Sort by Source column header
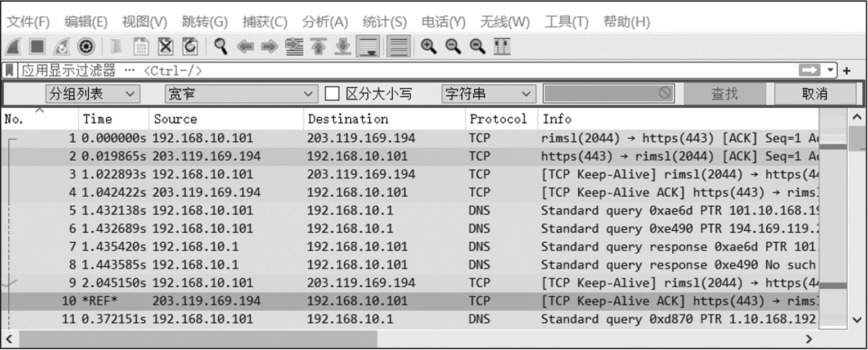This screenshot has width=868, height=350. pyautogui.click(x=226, y=119)
